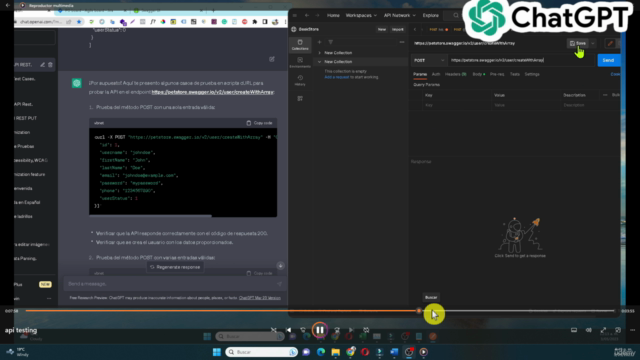Viewport: 640px width, 360px height.
Task: Click the scroll tabs left arrow in Postman
Action: [x=415, y=29]
